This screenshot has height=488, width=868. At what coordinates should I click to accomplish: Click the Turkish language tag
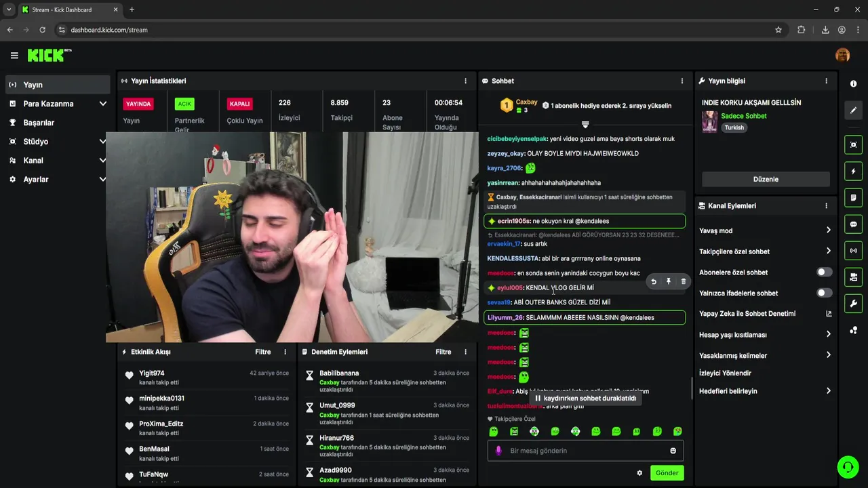734,127
